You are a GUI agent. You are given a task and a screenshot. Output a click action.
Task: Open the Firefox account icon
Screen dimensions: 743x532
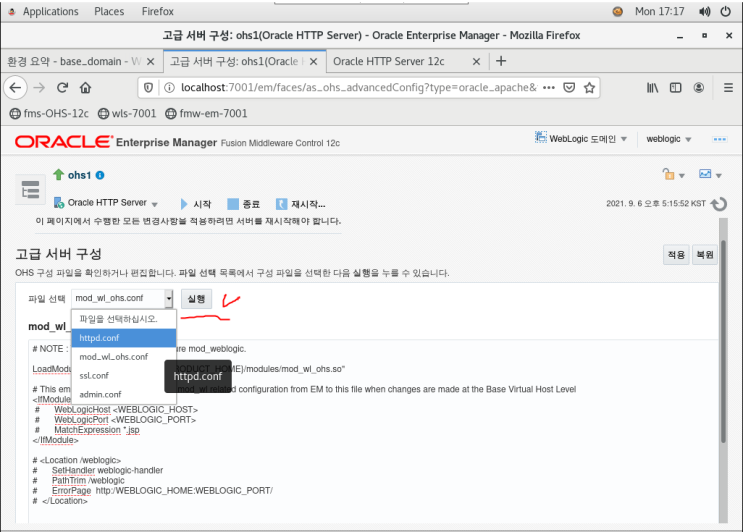(698, 88)
